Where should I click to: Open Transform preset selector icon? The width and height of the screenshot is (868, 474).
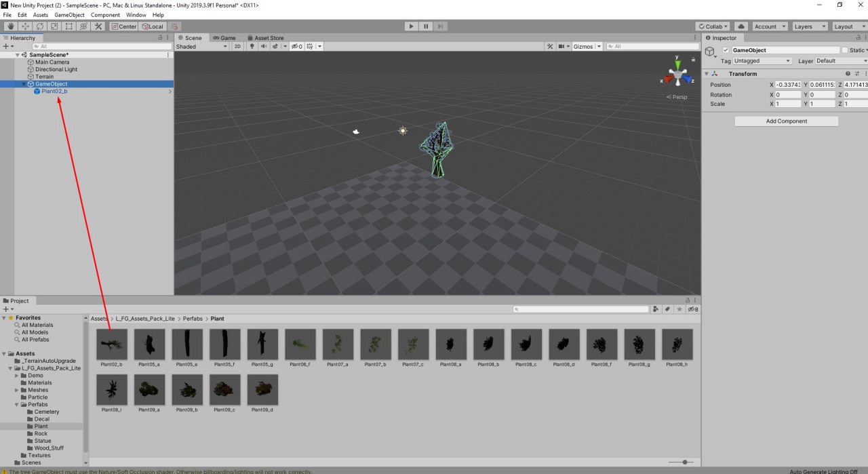click(x=856, y=74)
